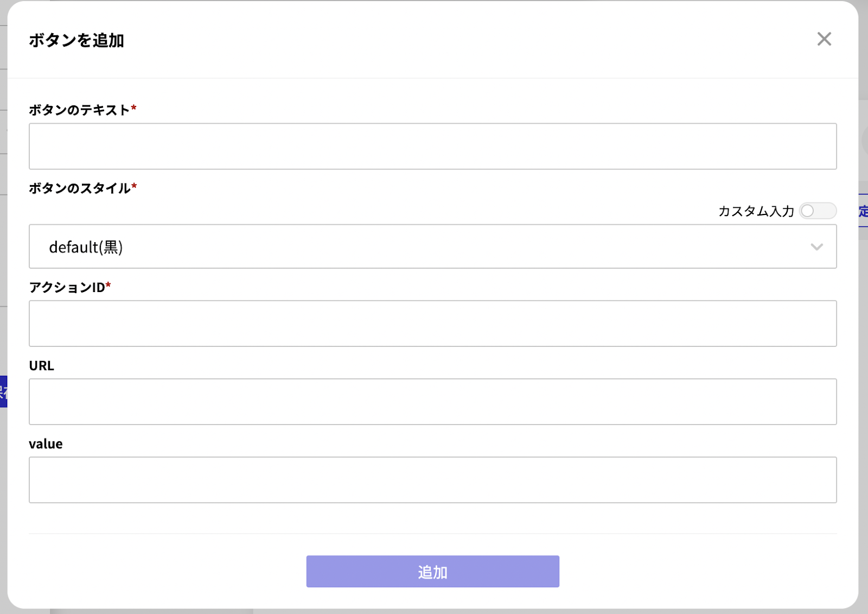This screenshot has width=868, height=614.
Task: Click the ボタンのテキスト label
Action: coord(79,110)
